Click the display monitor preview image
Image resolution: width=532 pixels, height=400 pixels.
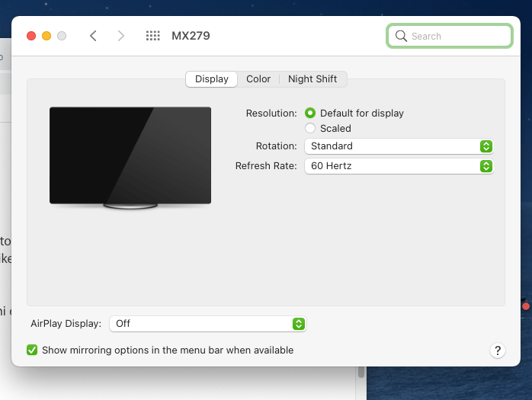(x=130, y=158)
